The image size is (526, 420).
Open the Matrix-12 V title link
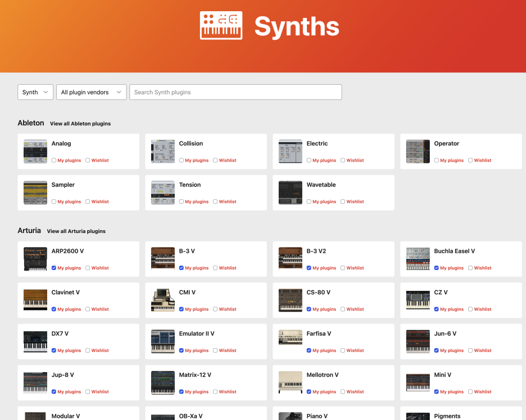[x=195, y=375]
